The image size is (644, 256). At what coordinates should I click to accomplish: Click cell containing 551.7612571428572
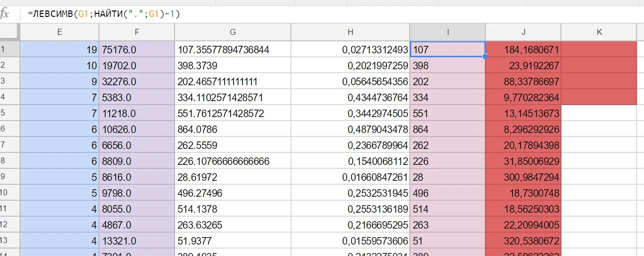pos(233,113)
